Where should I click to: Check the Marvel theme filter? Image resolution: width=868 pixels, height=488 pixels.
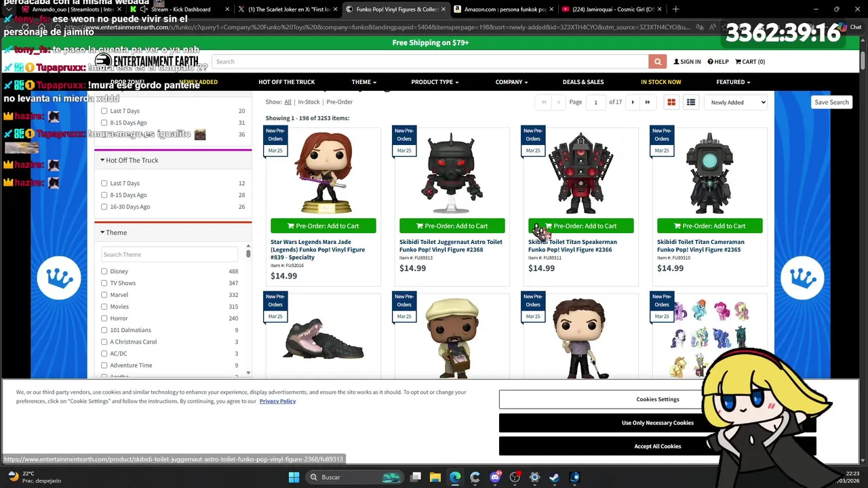[104, 295]
